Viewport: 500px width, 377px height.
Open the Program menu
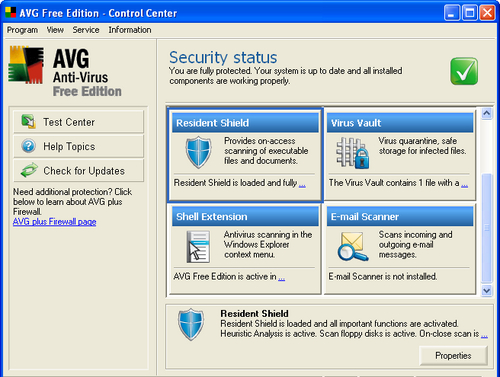pyautogui.click(x=22, y=30)
